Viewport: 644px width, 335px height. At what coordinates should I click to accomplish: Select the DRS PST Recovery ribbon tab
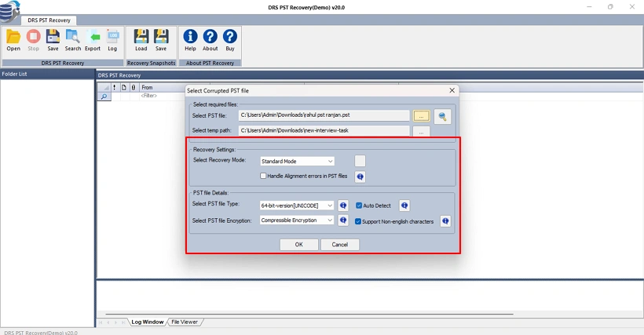[49, 20]
